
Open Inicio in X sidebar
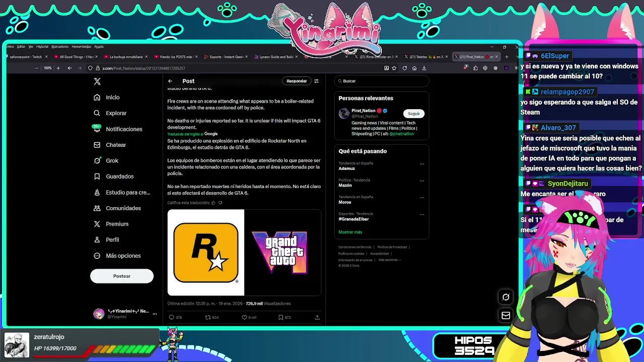coord(107,98)
